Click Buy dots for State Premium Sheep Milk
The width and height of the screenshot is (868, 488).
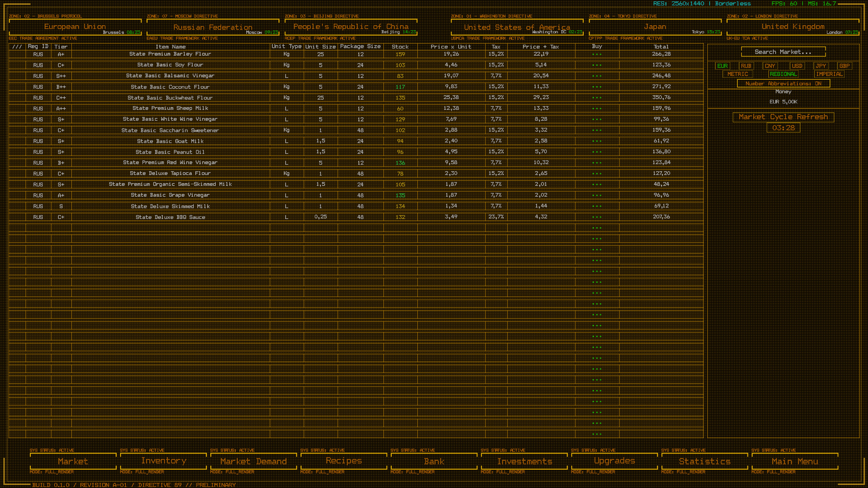tap(597, 109)
